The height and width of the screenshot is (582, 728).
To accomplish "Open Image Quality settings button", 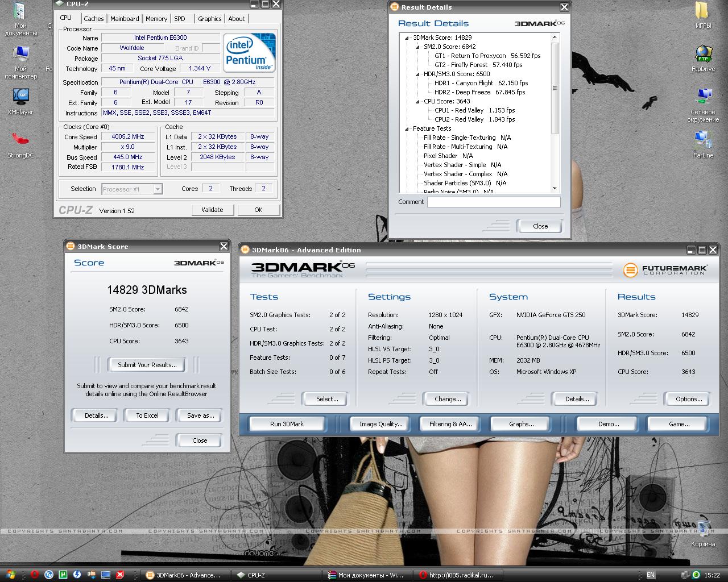I will tap(380, 424).
